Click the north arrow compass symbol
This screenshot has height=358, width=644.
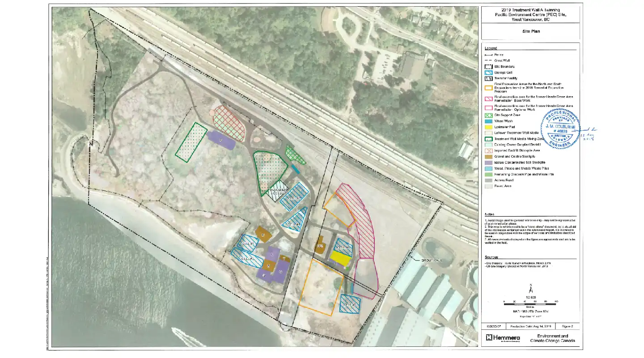tap(530, 290)
